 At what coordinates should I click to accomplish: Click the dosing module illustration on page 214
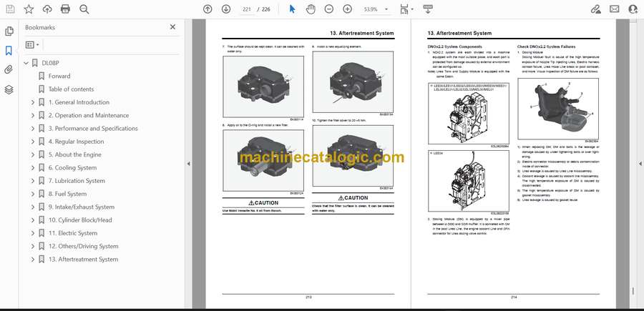point(557,109)
